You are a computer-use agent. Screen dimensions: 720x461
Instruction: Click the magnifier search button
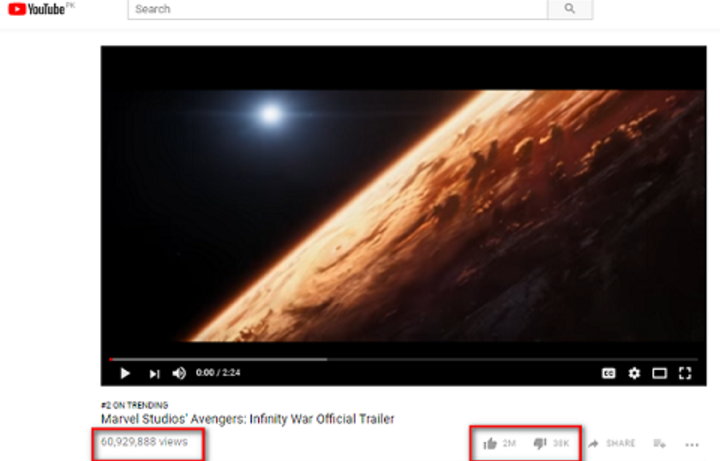click(x=570, y=9)
